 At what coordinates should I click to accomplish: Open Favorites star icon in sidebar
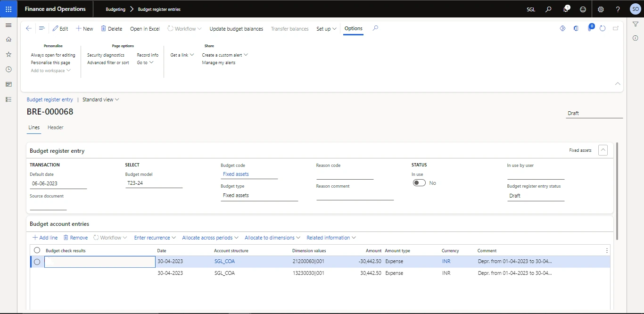8,55
